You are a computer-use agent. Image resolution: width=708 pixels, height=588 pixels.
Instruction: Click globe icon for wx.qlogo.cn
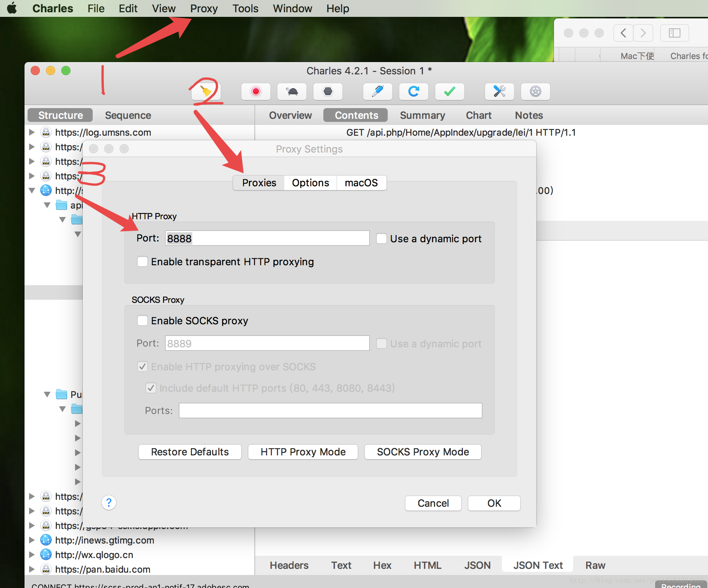coord(46,555)
